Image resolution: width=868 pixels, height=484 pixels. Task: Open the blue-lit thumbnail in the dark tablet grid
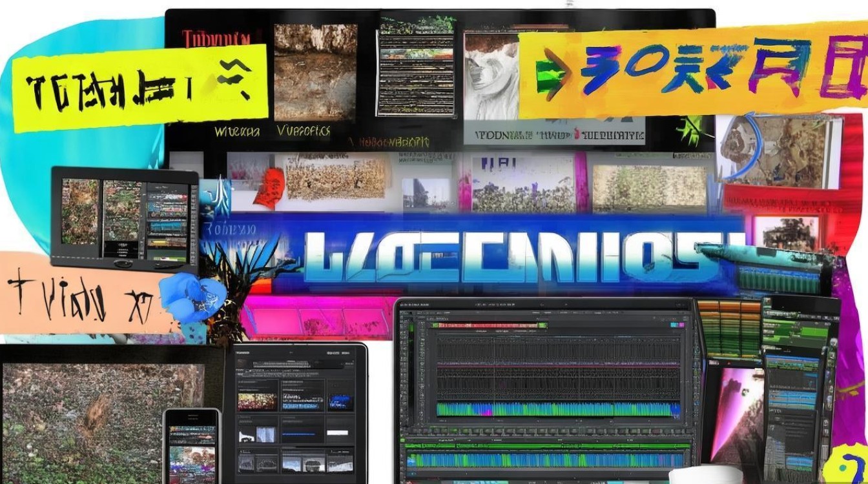coord(342,402)
